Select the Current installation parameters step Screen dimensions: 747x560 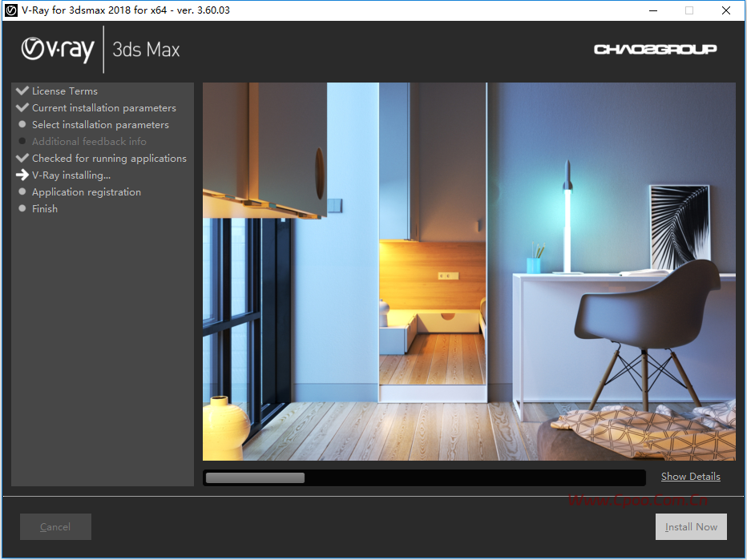coord(104,108)
